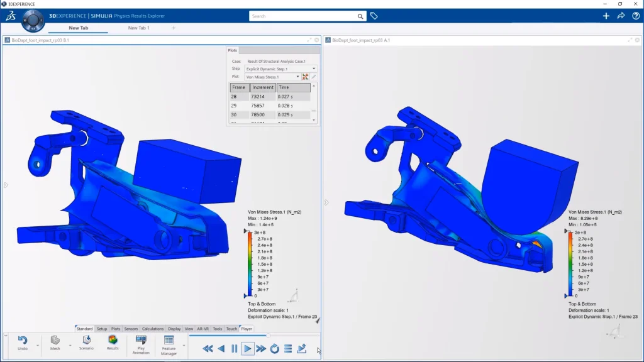
Task: Click the share arrow icon at top right
Action: [621, 16]
